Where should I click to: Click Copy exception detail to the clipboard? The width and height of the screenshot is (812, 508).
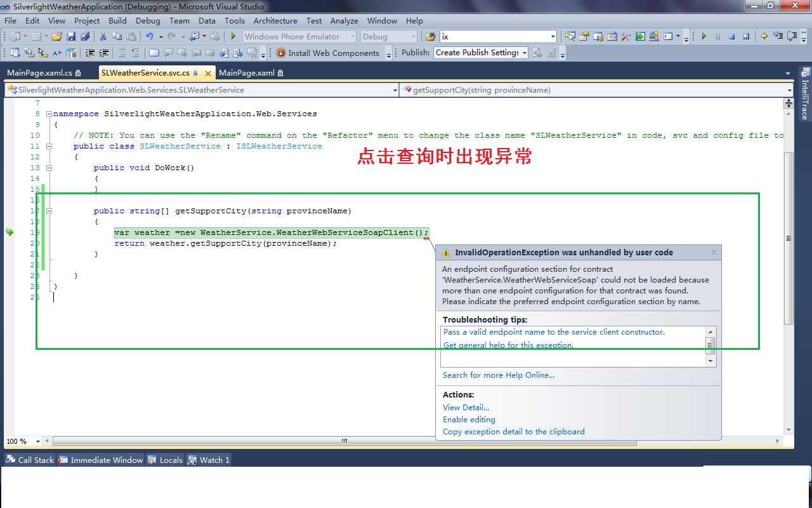[x=514, y=432]
